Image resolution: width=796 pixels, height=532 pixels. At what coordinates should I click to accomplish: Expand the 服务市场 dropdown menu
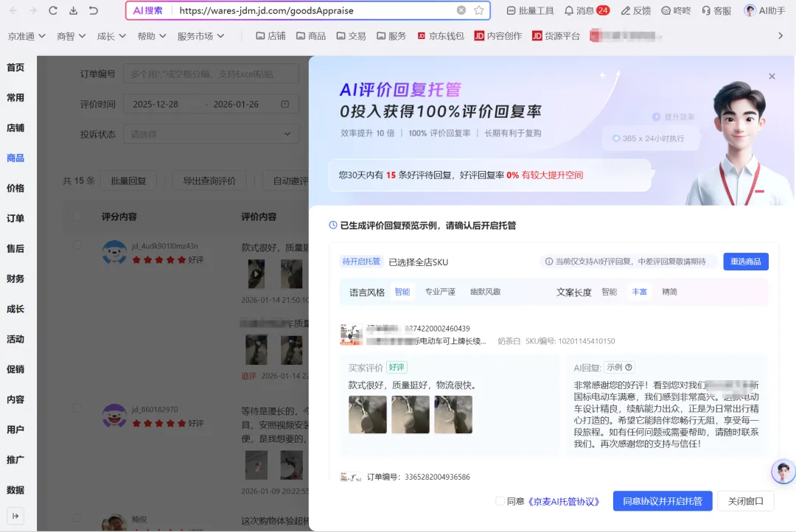200,35
